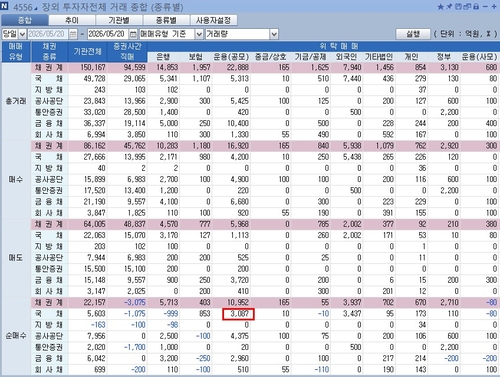
Task: Open the end date calendar picker icon
Action: [x=133, y=34]
